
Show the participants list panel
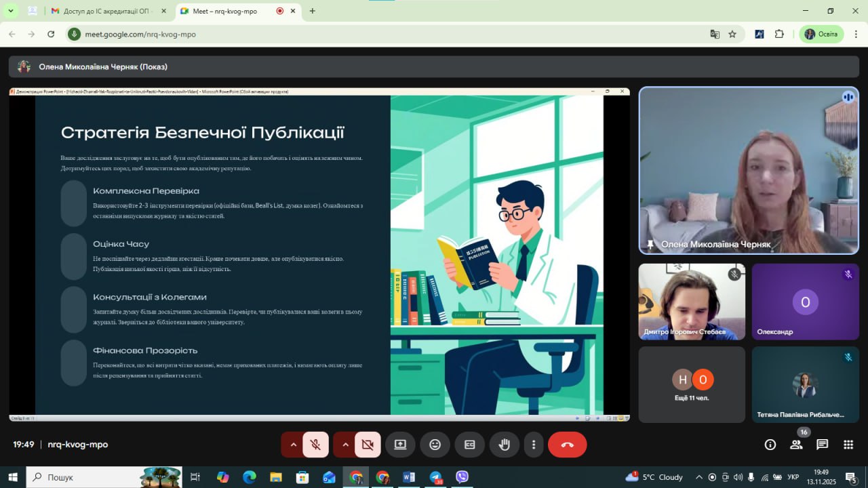pos(796,445)
